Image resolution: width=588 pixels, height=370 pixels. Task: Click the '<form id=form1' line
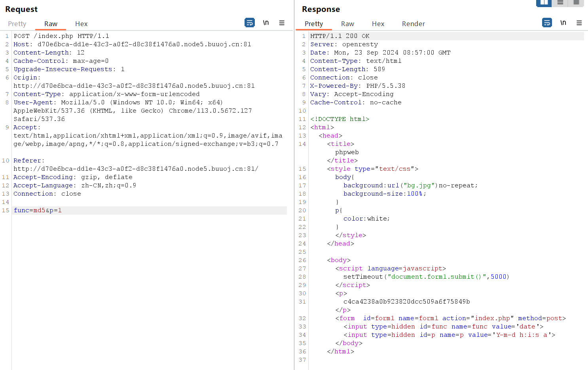451,318
